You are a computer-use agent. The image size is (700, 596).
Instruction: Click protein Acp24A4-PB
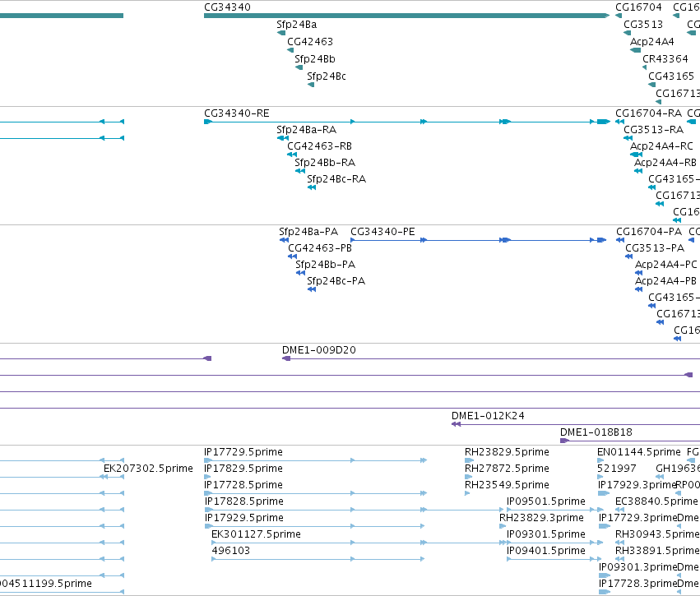(x=639, y=290)
